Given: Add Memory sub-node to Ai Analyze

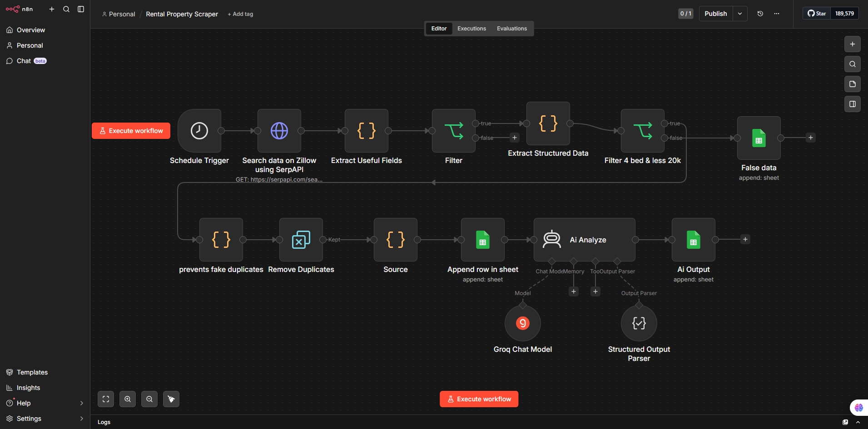Looking at the screenshot, I should (x=574, y=291).
